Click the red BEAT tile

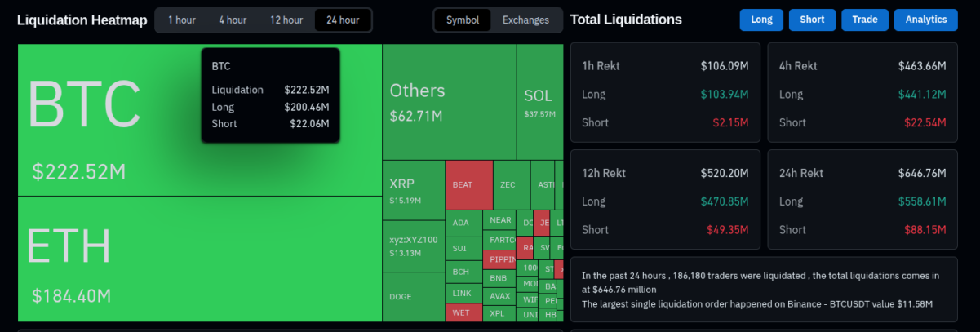[468, 184]
